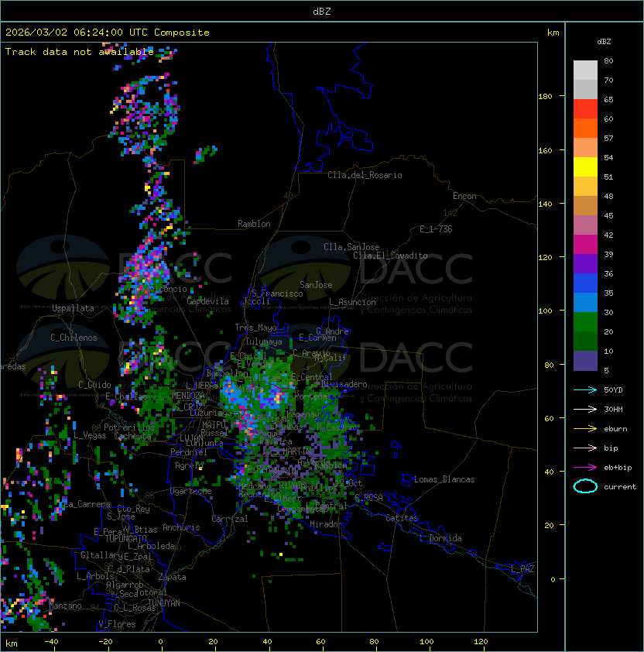This screenshot has width=644, height=652.
Task: Click the timestamp '2026/03/02 06:24:00 UTC Composite'
Action: (108, 33)
